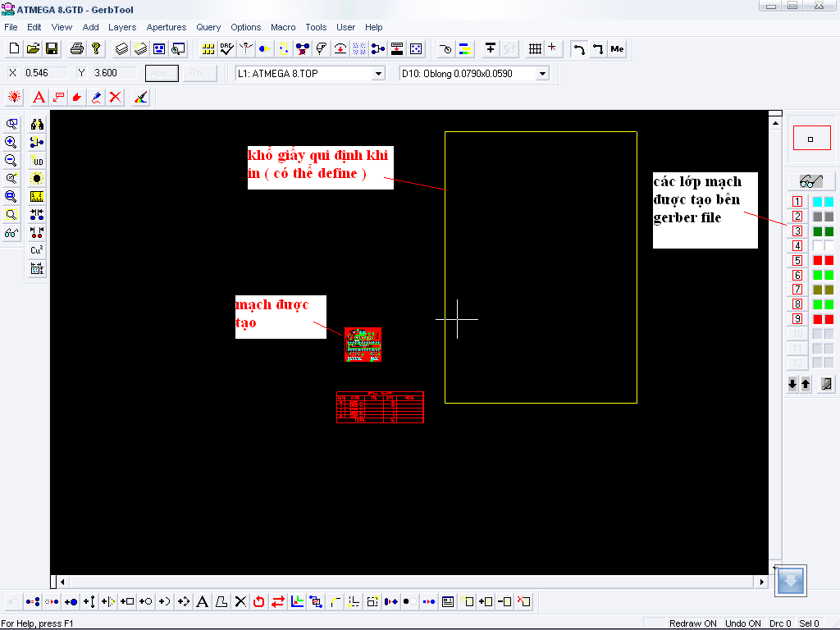Click the Redraw ON status bar entry
The width and height of the screenshot is (840, 630).
click(692, 623)
